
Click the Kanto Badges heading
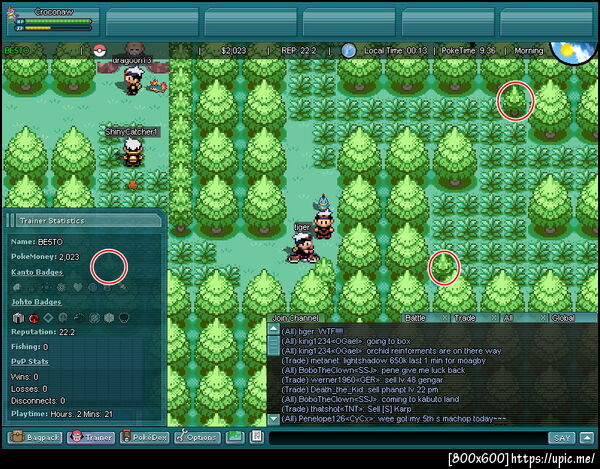point(37,272)
